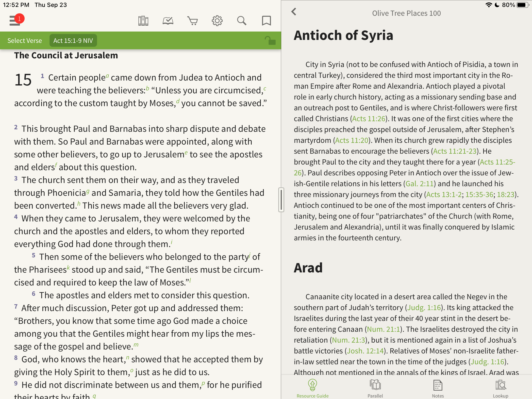Image resolution: width=532 pixels, height=399 pixels.
Task: Tap verse number 7
Action: point(16,307)
